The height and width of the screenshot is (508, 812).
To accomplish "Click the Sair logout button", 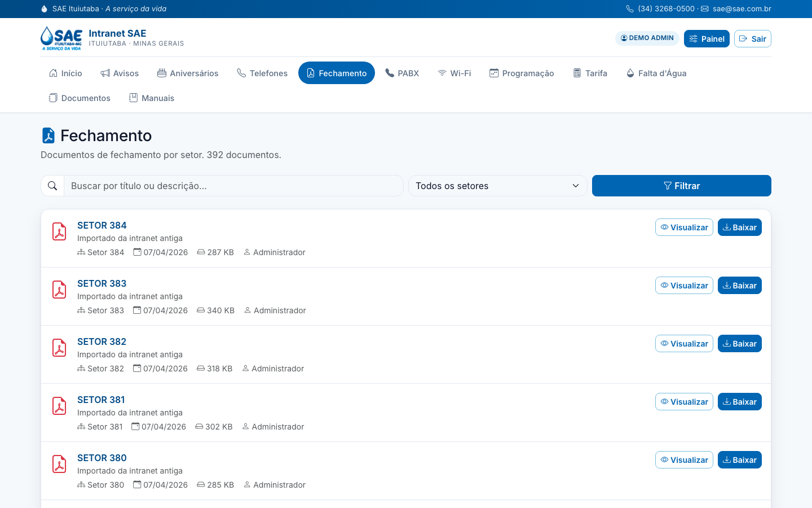I will (753, 38).
